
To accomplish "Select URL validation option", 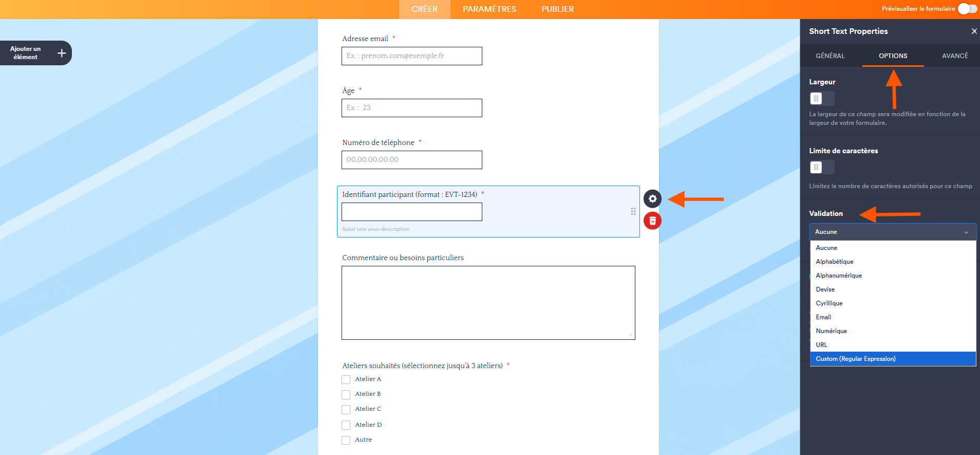I will coord(893,345).
